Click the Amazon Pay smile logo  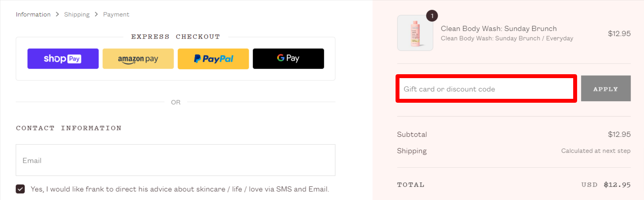pos(131,62)
